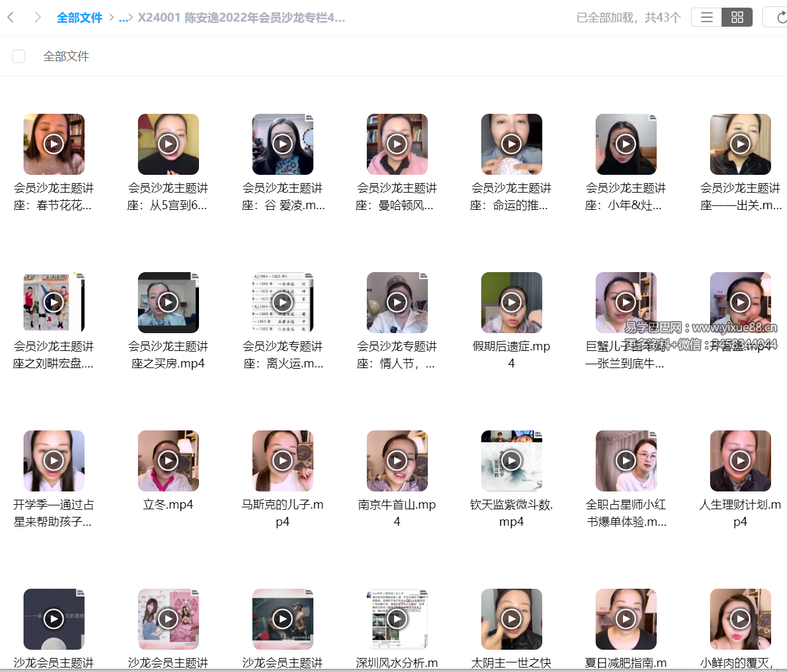
Task: Click the play icon on 立冬.mp4
Action: coord(168,460)
